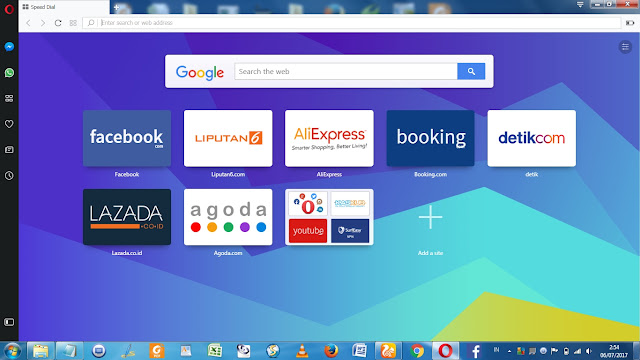Open the Facebook taskbar shortcut
The image size is (640, 360).
475,351
